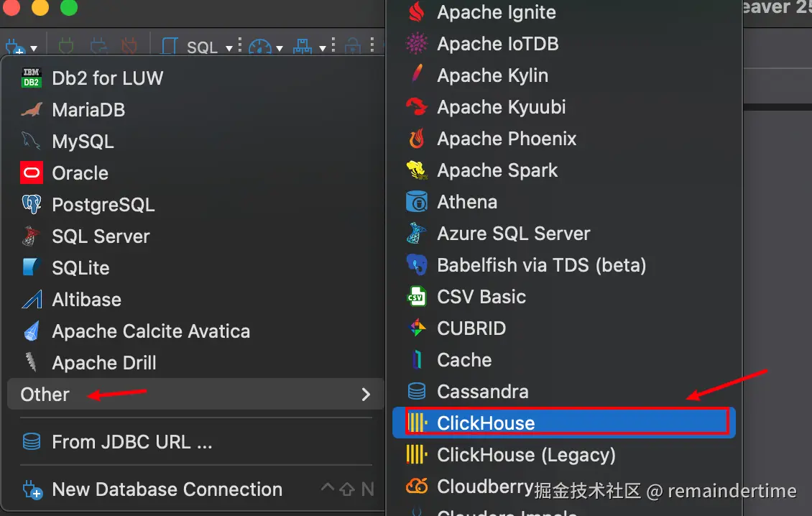Click the Apache Ignite flame icon
The image size is (812, 516).
point(416,12)
